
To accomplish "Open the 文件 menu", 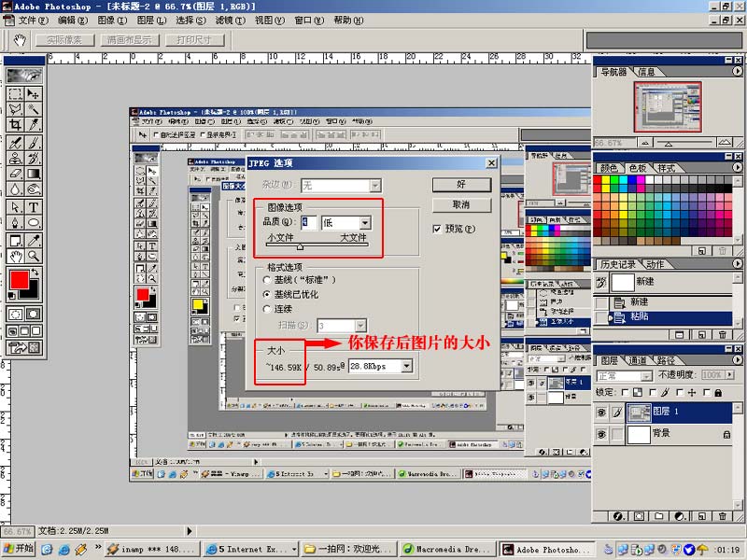I will pyautogui.click(x=33, y=21).
